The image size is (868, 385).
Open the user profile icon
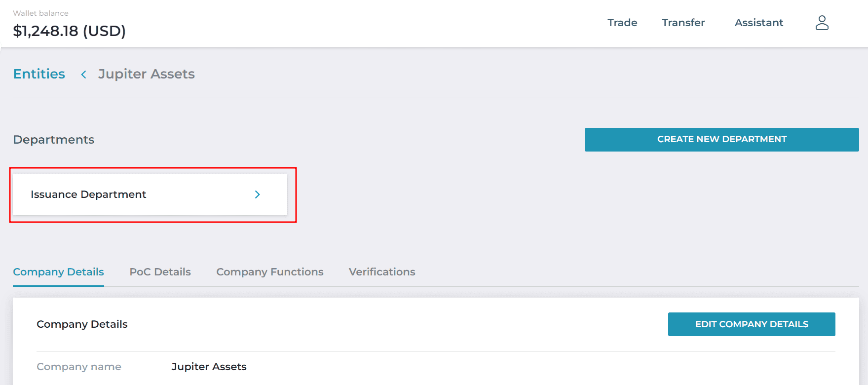(822, 23)
